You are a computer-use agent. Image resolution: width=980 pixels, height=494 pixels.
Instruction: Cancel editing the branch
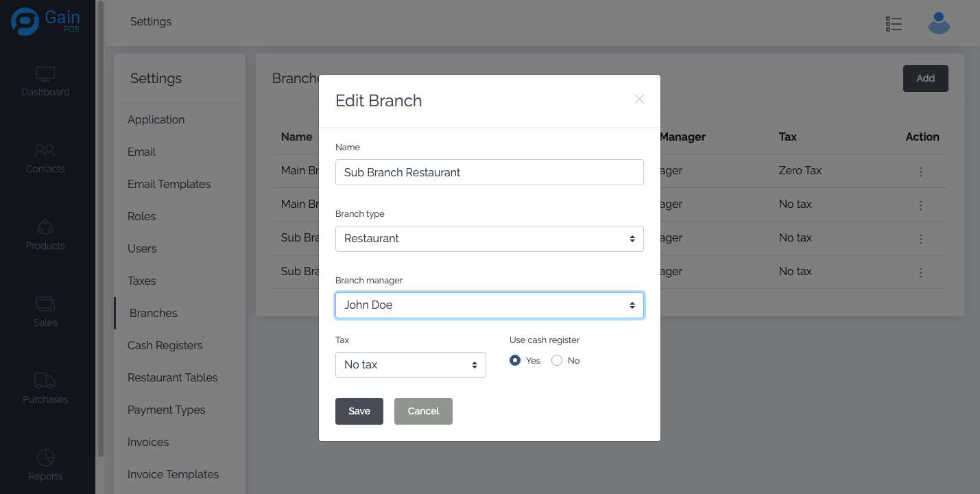pos(423,411)
